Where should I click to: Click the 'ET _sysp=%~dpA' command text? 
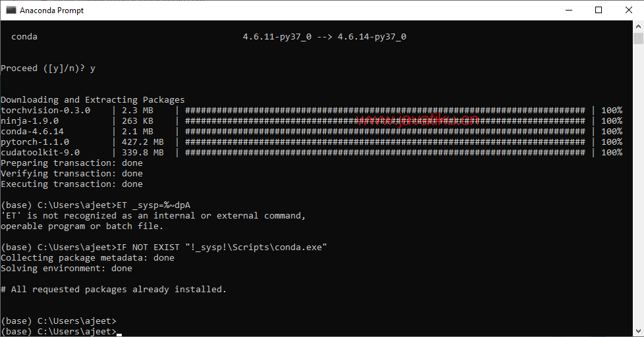[153, 205]
